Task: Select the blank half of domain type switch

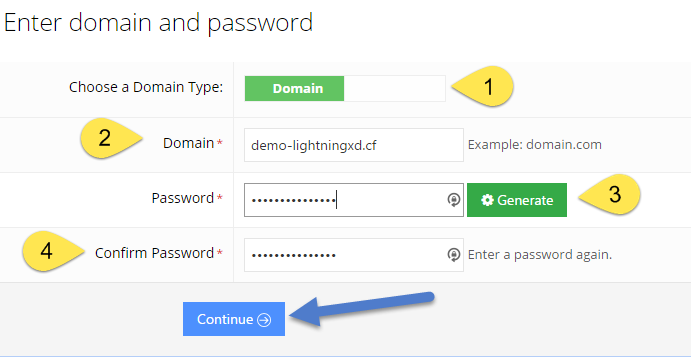Action: [394, 89]
